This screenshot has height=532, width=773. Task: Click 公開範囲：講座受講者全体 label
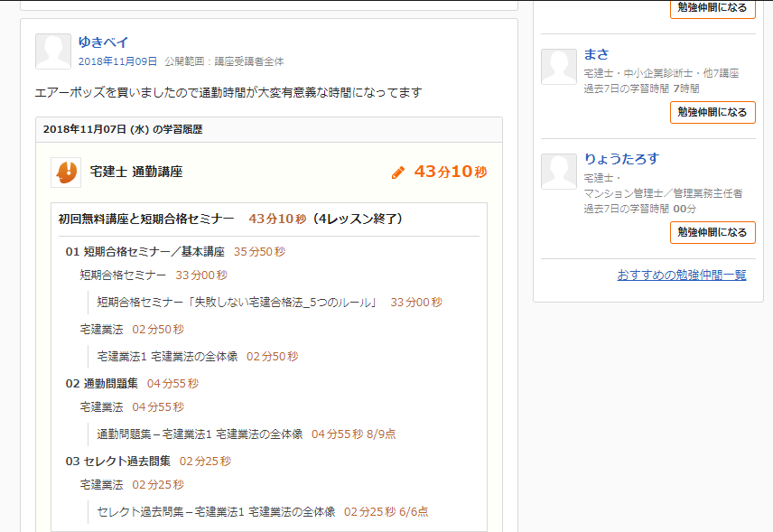point(224,61)
